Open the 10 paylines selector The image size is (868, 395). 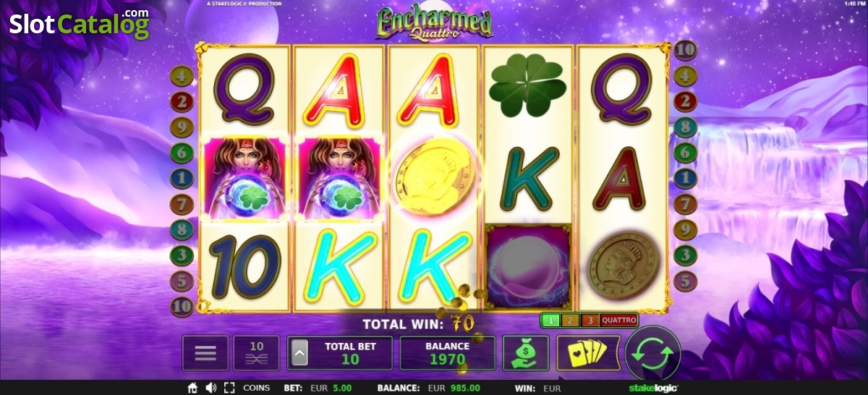[x=256, y=353]
